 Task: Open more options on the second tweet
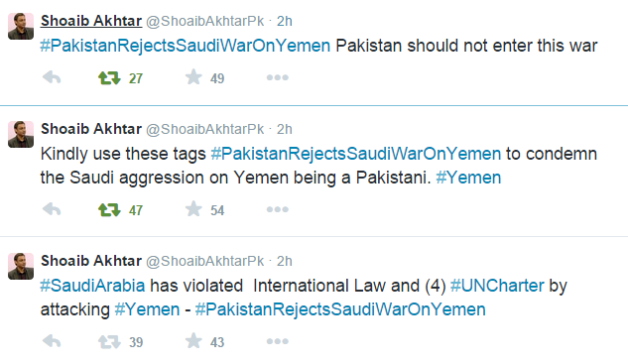[278, 209]
